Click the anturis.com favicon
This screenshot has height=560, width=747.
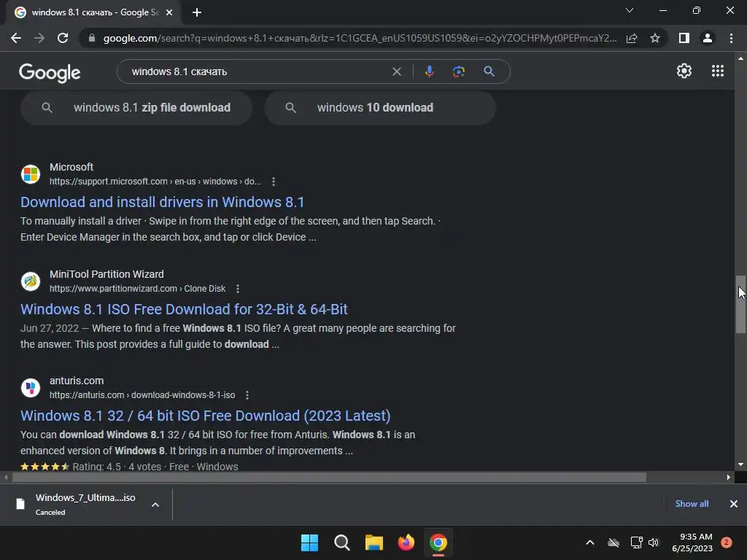click(x=31, y=388)
